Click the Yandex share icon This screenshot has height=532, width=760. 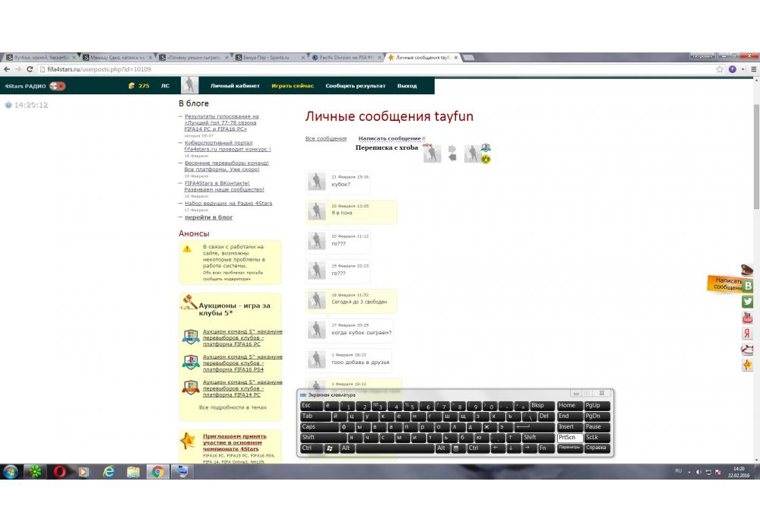(x=748, y=334)
